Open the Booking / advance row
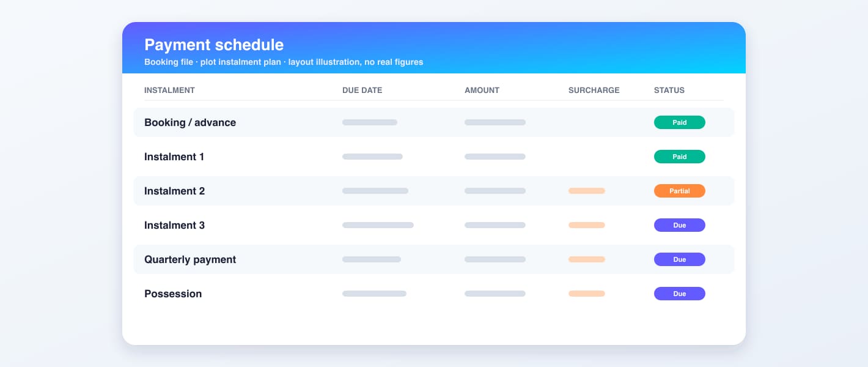 [x=434, y=122]
